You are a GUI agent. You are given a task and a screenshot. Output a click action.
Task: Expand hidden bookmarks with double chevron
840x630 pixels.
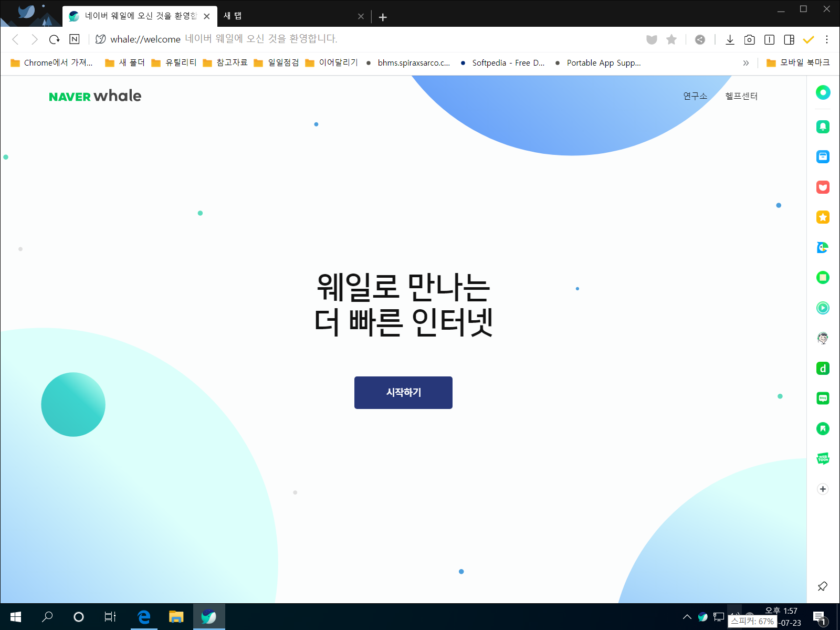745,63
